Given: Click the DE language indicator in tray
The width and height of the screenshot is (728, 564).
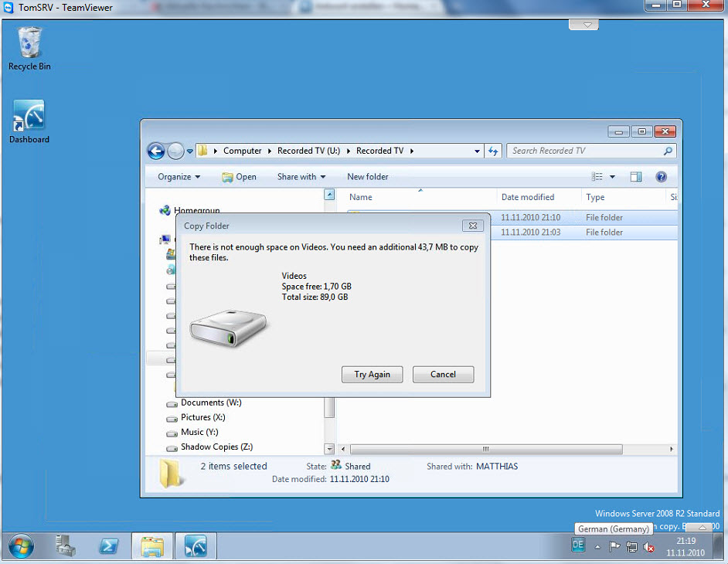Looking at the screenshot, I should (x=578, y=545).
